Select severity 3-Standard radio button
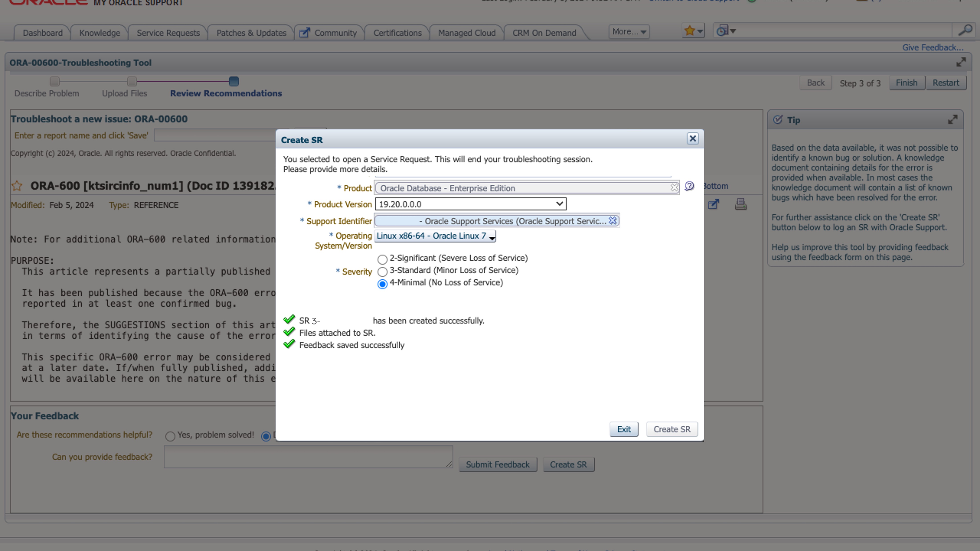The image size is (980, 551). pyautogui.click(x=382, y=272)
